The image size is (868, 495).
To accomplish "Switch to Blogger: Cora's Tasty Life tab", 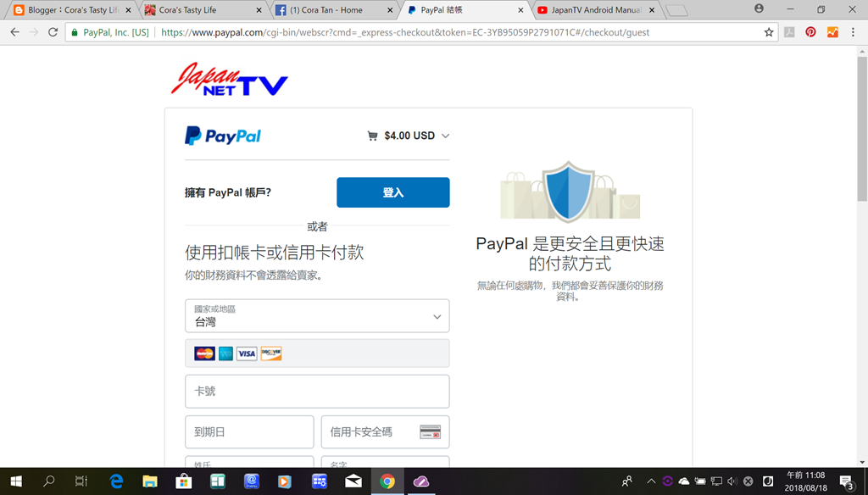I will (73, 10).
